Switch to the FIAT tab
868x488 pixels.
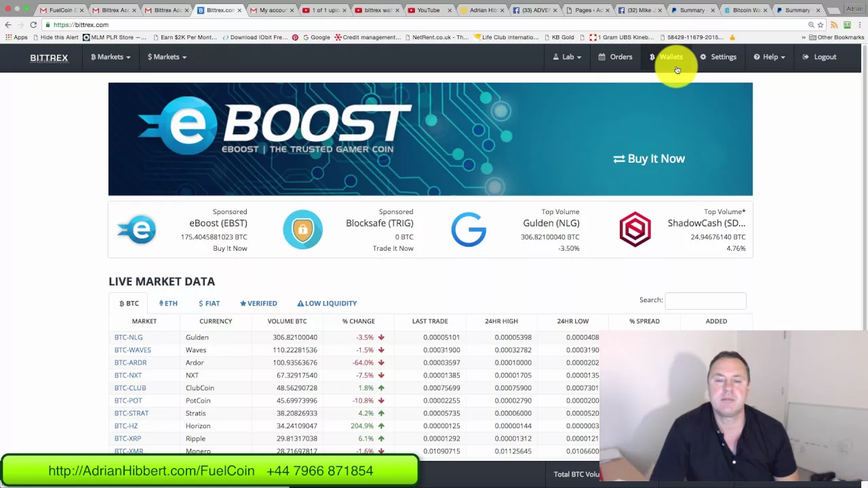coord(209,303)
